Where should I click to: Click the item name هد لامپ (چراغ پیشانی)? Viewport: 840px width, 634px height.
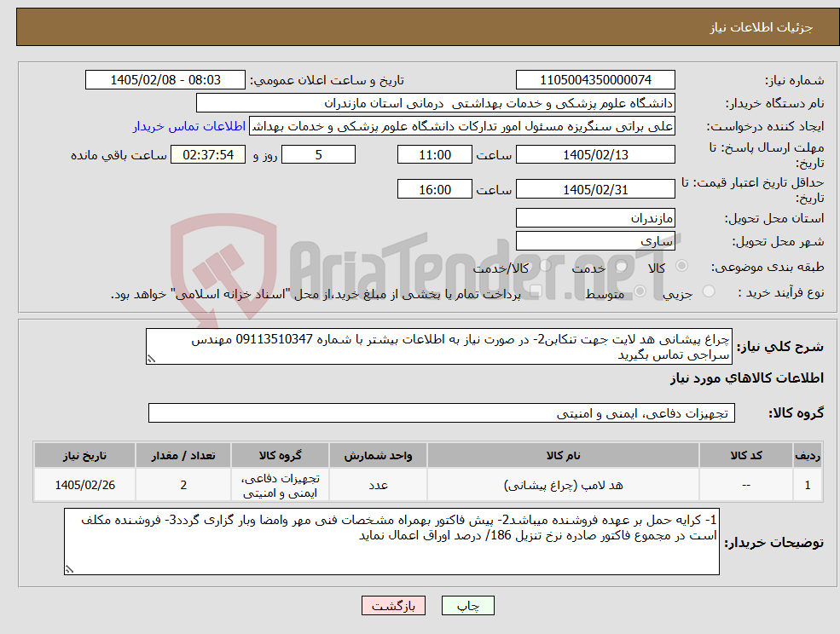[x=563, y=485]
